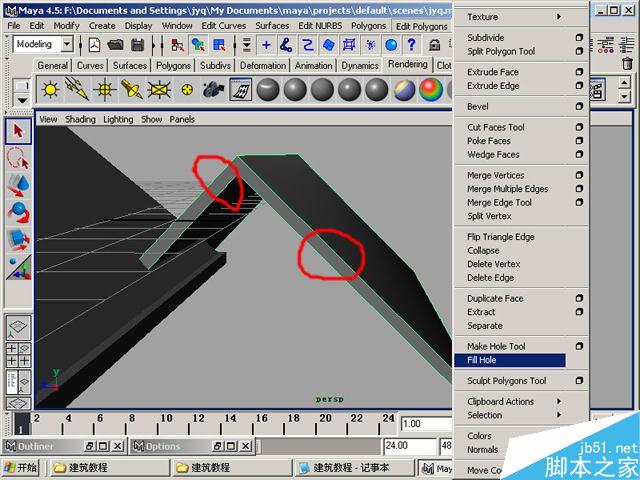640x480 pixels.
Task: Click the shelf trash can icon
Action: [x=627, y=63]
